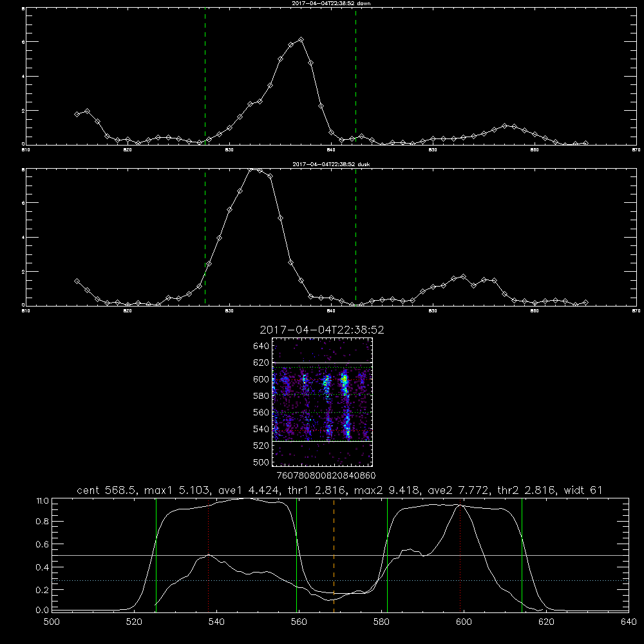Click the right green dashed line in dusk plot
This screenshot has width=644, height=644.
(355, 237)
